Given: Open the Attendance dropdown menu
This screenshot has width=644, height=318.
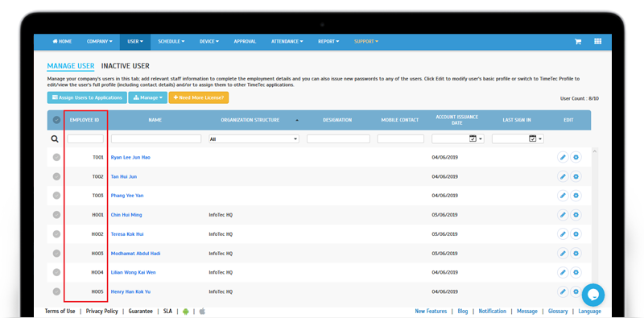Looking at the screenshot, I should point(287,42).
